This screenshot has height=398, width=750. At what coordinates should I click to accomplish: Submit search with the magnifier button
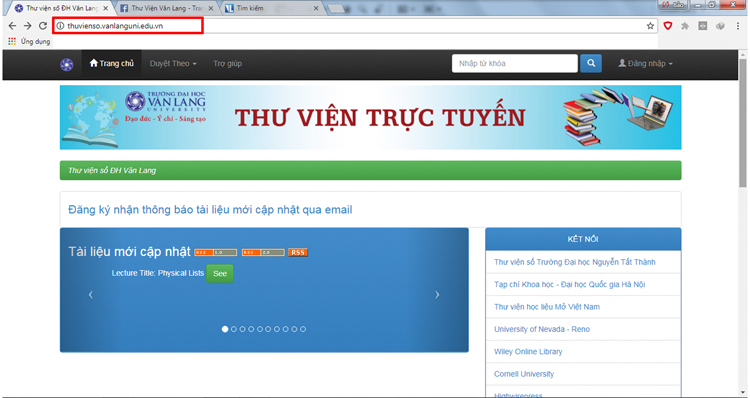(591, 63)
